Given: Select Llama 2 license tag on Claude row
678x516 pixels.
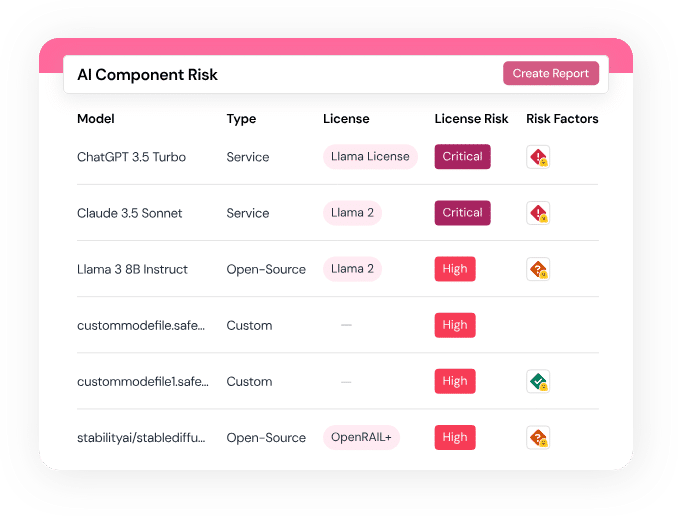Looking at the screenshot, I should (x=352, y=213).
